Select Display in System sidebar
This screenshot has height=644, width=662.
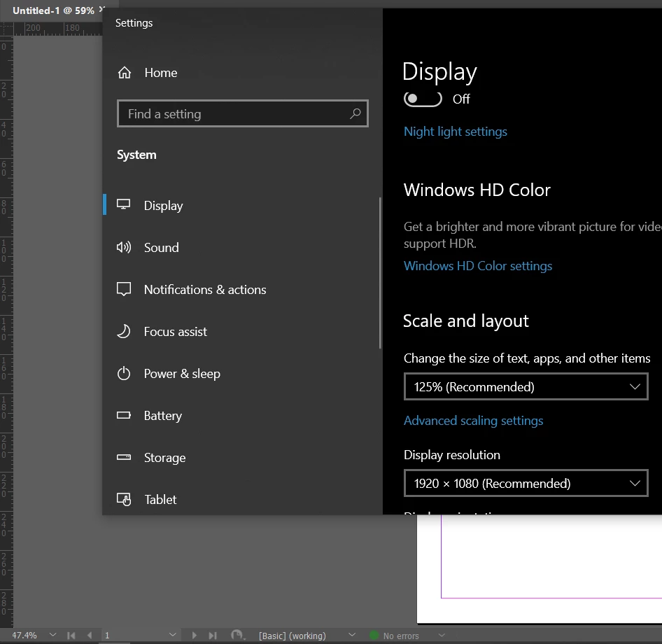tap(241, 205)
